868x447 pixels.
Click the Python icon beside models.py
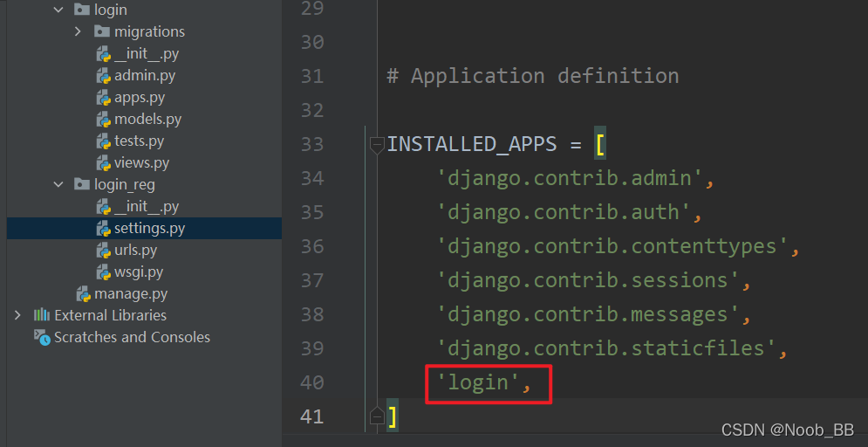tap(104, 119)
